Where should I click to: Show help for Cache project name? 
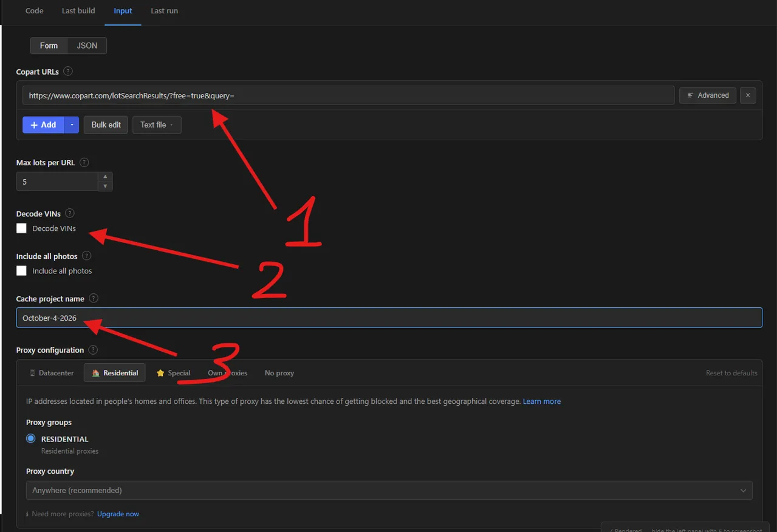click(x=94, y=298)
